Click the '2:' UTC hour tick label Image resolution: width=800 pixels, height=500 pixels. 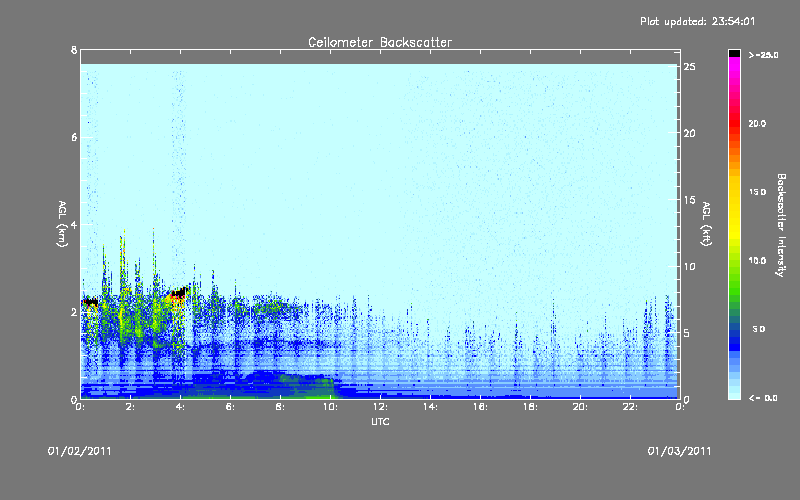click(x=131, y=407)
